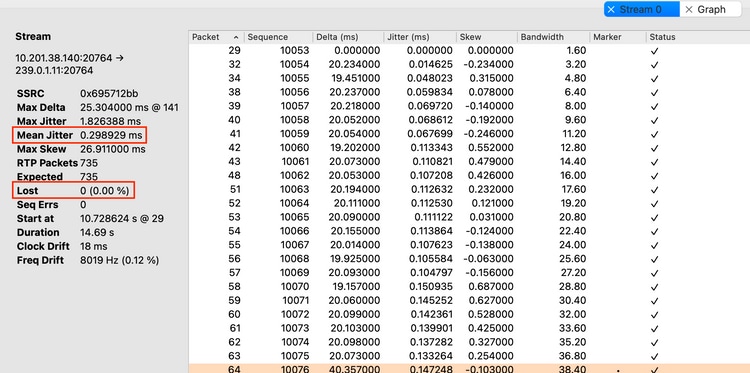Click the sort arrow in Packet header
The width and height of the screenshot is (750, 373).
236,37
